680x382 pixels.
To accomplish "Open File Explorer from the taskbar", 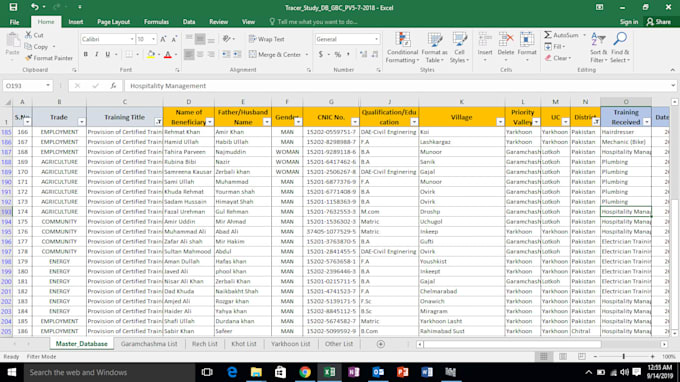I will (256, 372).
